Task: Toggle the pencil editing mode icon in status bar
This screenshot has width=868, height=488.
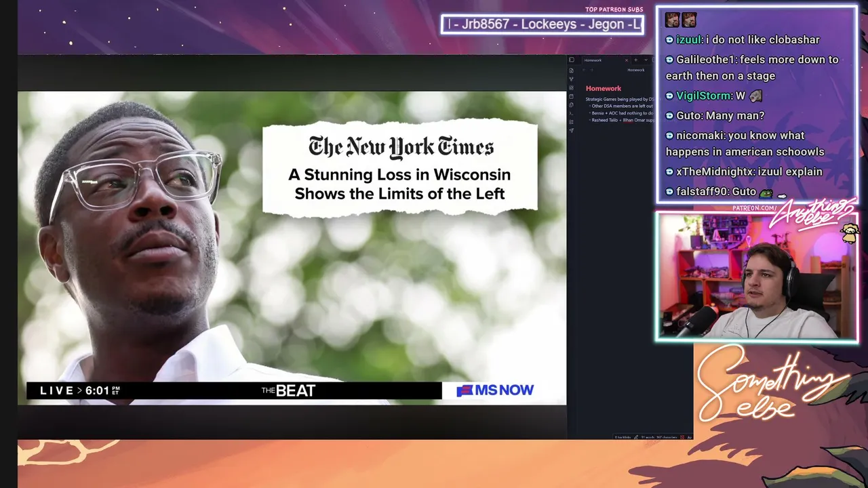Action: [636, 437]
